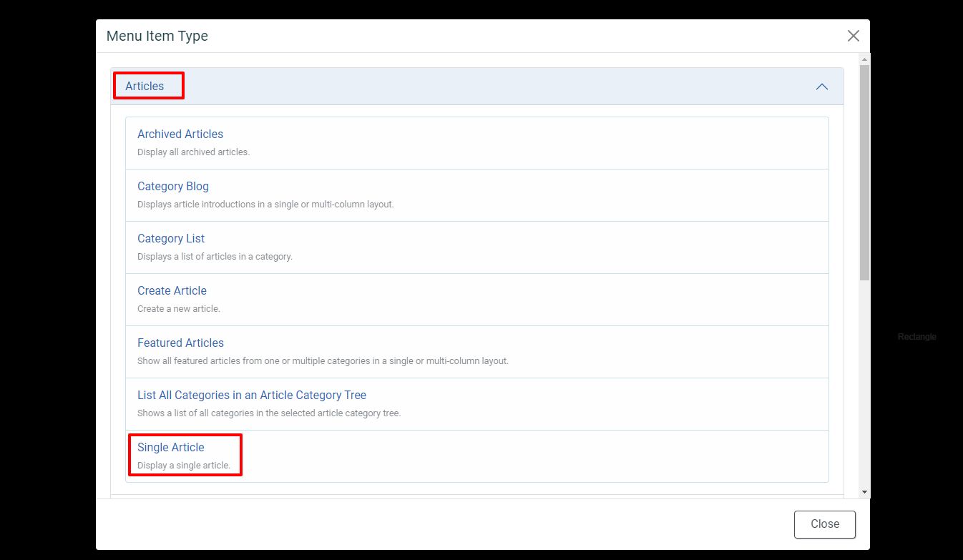
Task: Click 'Shows a list of all categories' description
Action: coord(269,413)
